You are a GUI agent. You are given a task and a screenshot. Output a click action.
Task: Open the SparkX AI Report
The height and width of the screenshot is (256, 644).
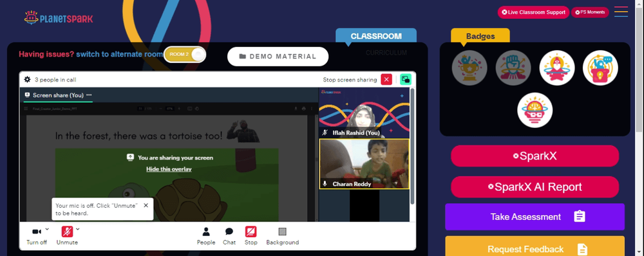click(x=535, y=187)
